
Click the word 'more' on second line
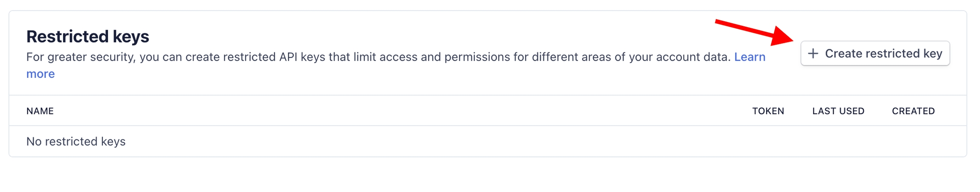tap(40, 74)
